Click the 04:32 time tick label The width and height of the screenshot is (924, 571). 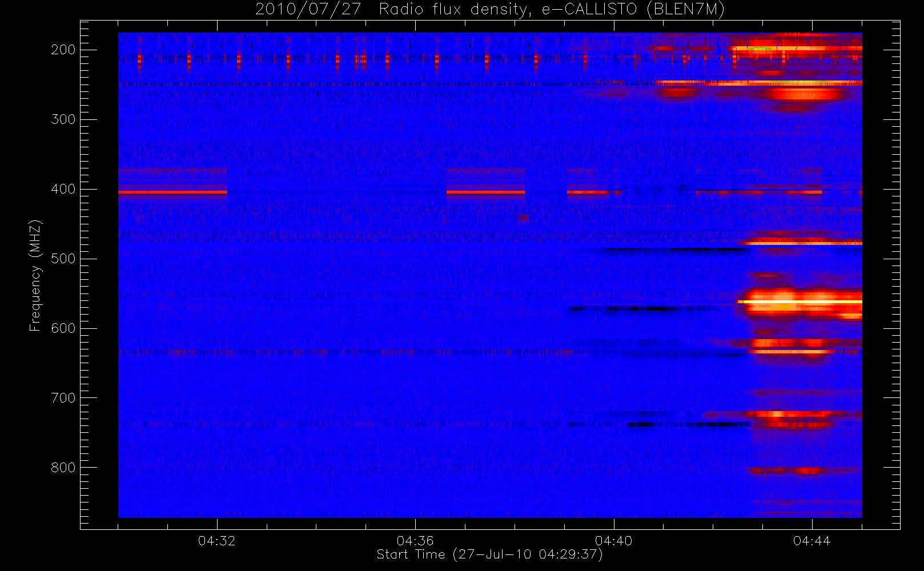point(217,541)
